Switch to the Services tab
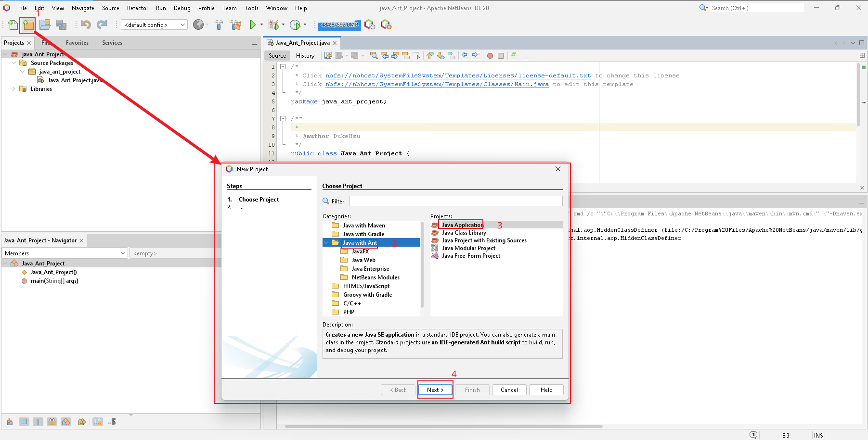The image size is (868, 440). pyautogui.click(x=112, y=43)
